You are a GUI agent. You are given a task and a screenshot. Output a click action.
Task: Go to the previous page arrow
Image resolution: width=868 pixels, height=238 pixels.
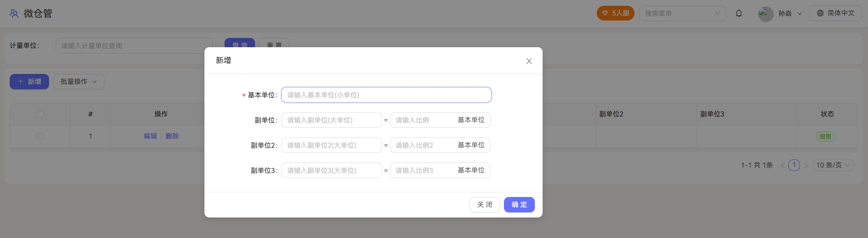tap(783, 165)
